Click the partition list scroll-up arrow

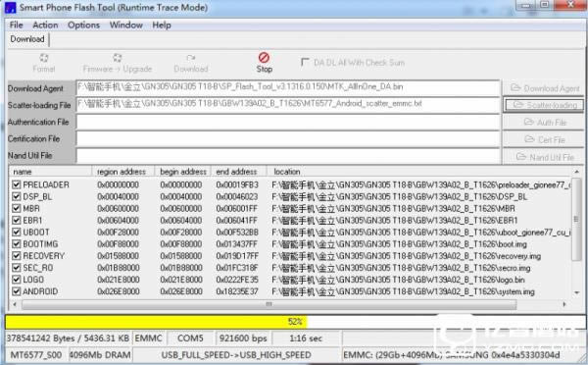tap(577, 172)
